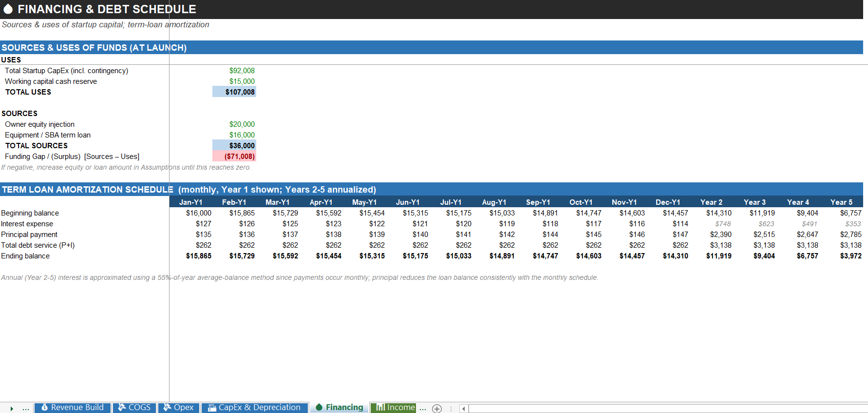Select the Apr-Y1 column header

(321, 202)
